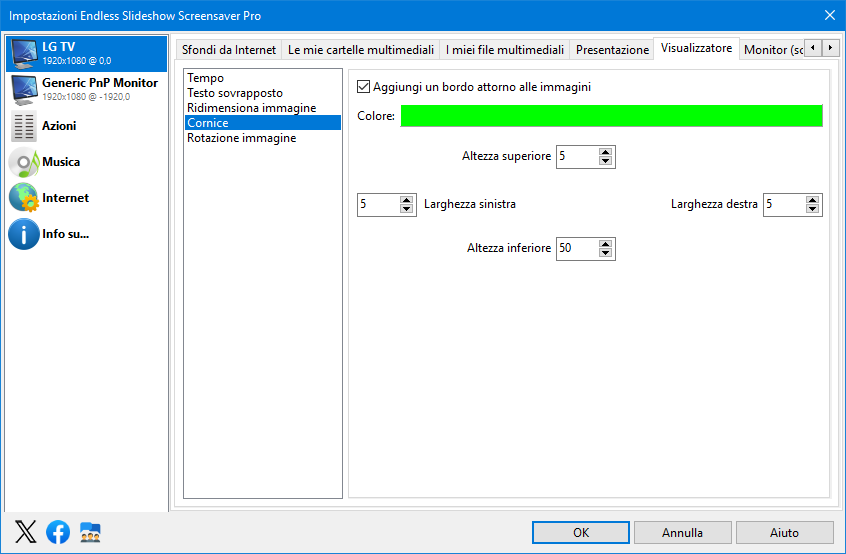Switch to Presentazione tab
Viewport: 846px width, 554px height.
(x=612, y=50)
